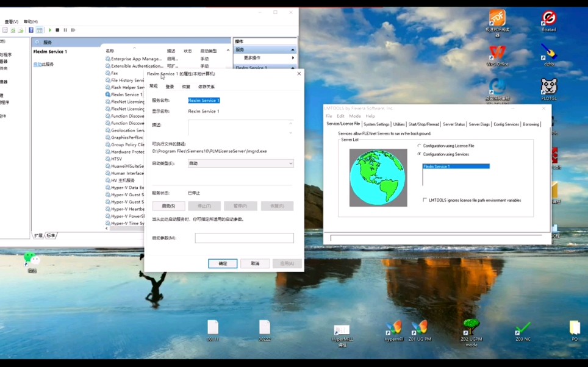
Task: Open the startup type dropdown
Action: 241,163
